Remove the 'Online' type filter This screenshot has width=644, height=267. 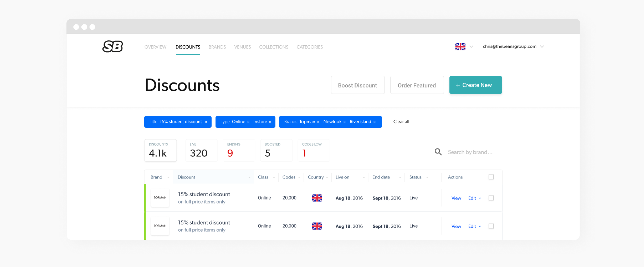point(248,122)
